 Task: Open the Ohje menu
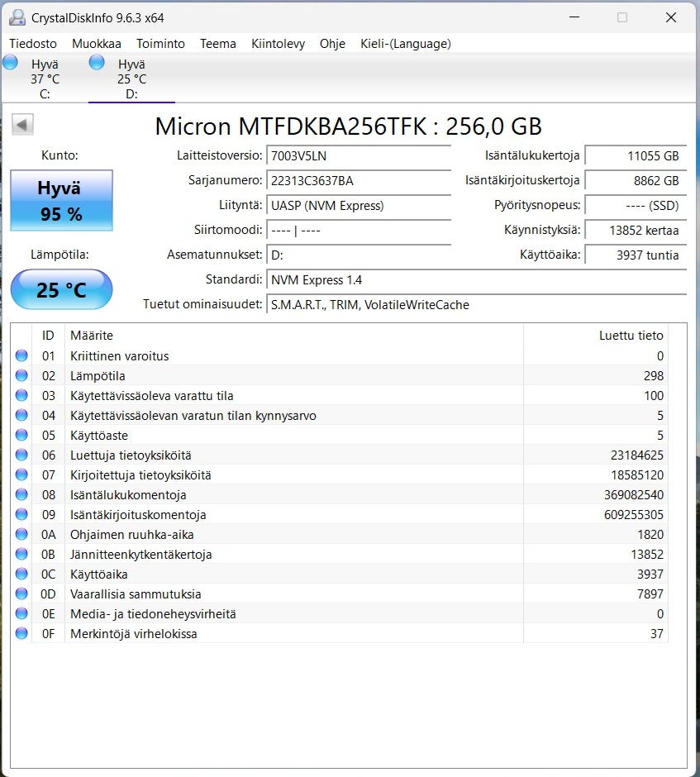pyautogui.click(x=332, y=44)
